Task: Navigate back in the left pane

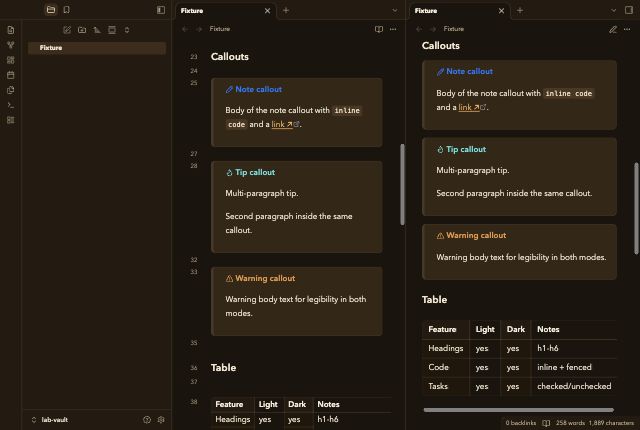Action: click(185, 29)
